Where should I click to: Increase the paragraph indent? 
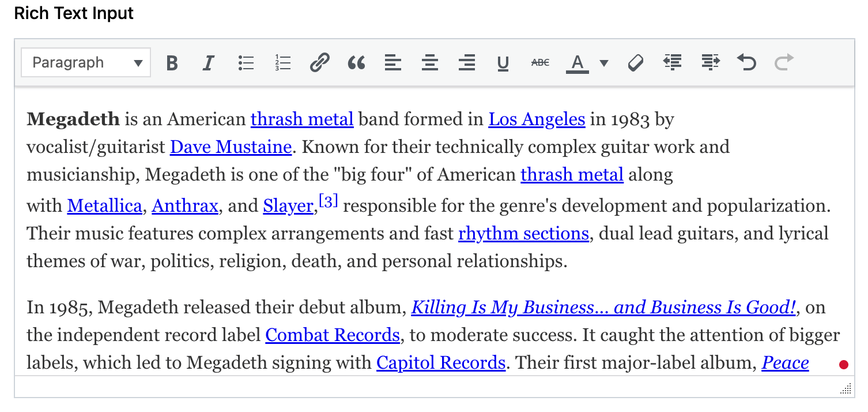coord(710,62)
